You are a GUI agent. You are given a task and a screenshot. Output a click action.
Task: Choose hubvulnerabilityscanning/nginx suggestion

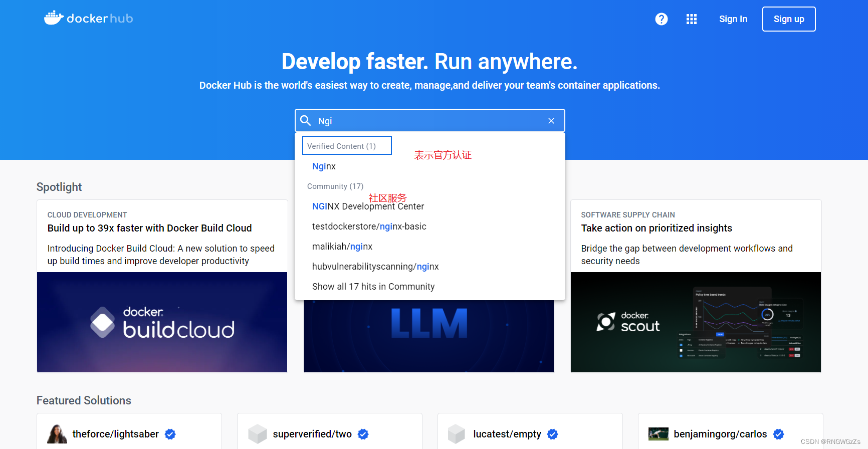click(375, 267)
